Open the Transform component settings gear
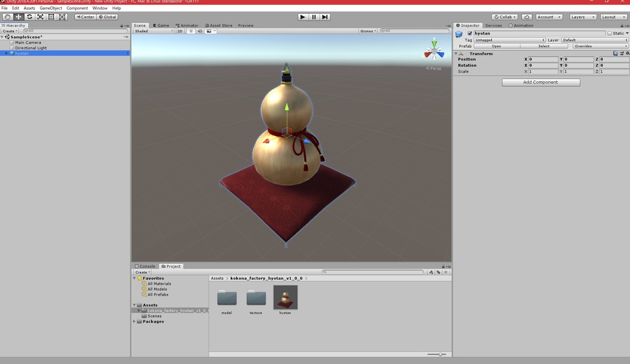This screenshot has width=630, height=364. (627, 53)
